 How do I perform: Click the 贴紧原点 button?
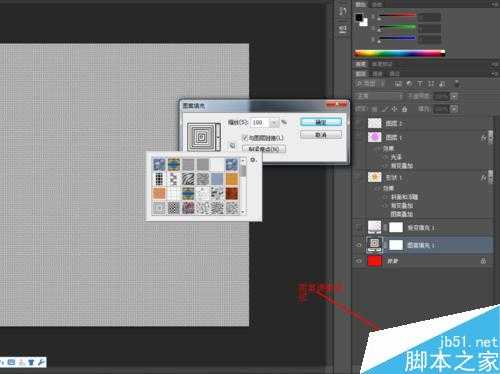coord(264,149)
